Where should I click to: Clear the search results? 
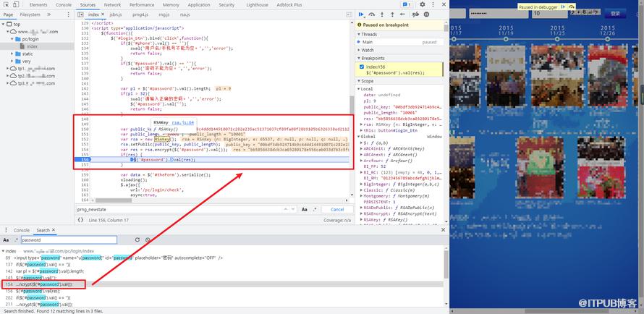pyautogui.click(x=148, y=239)
